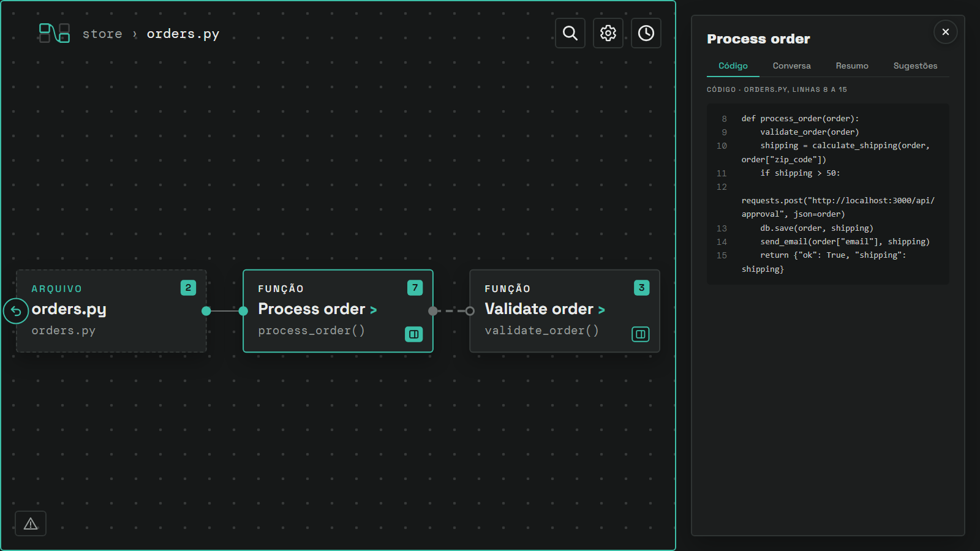Toggle panel icon on Process order node

pyautogui.click(x=414, y=334)
